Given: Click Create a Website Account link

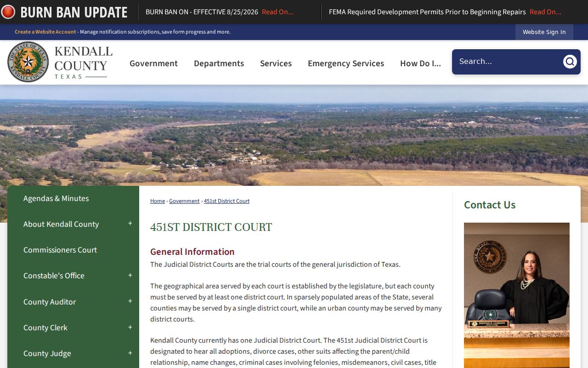Looking at the screenshot, I should coord(45,32).
